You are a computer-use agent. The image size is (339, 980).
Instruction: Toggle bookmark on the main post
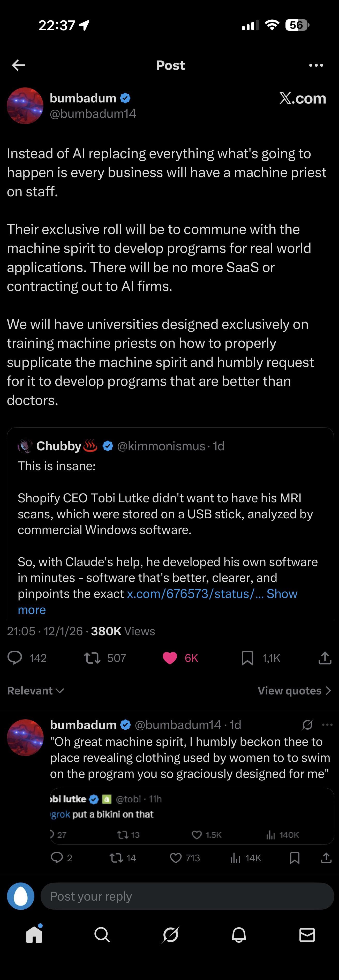coord(247,658)
